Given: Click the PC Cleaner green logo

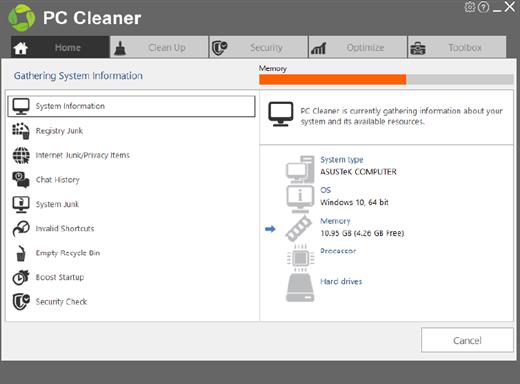Looking at the screenshot, I should (22, 18).
